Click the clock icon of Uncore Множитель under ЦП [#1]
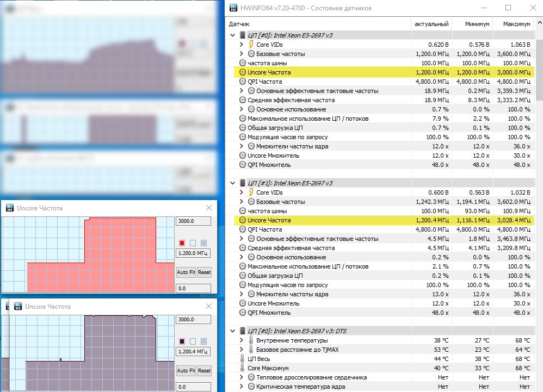 coord(243,303)
